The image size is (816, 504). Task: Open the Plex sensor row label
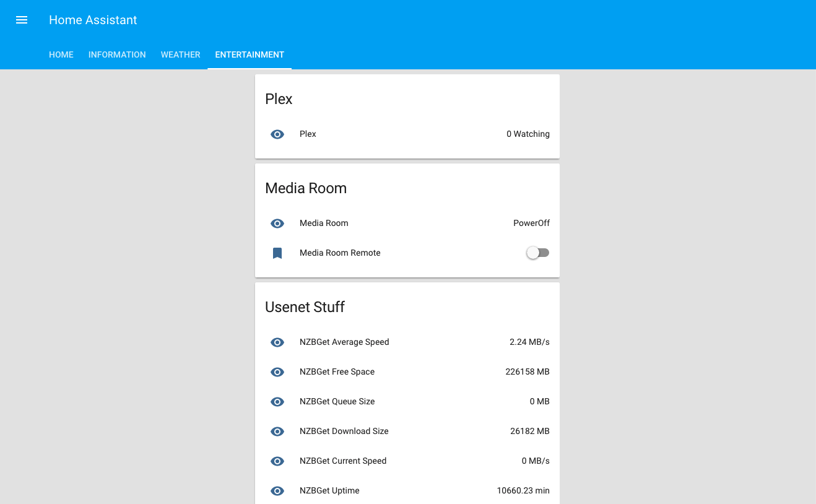pyautogui.click(x=308, y=134)
